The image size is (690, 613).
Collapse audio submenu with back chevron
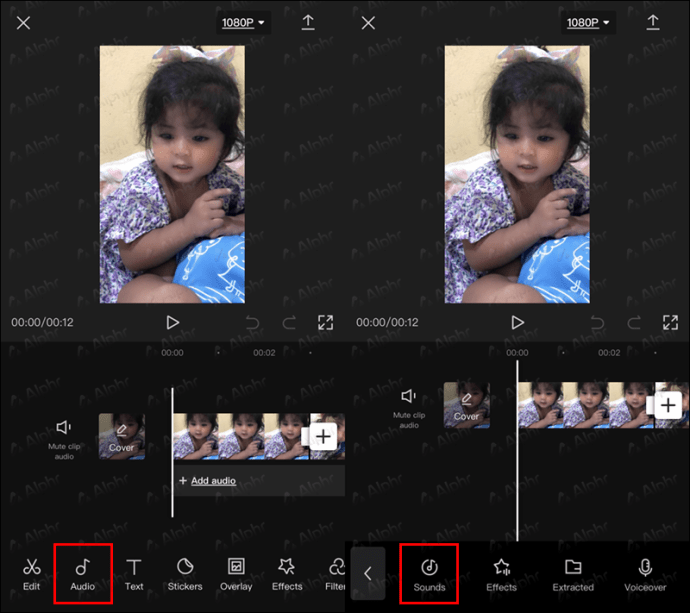[368, 573]
